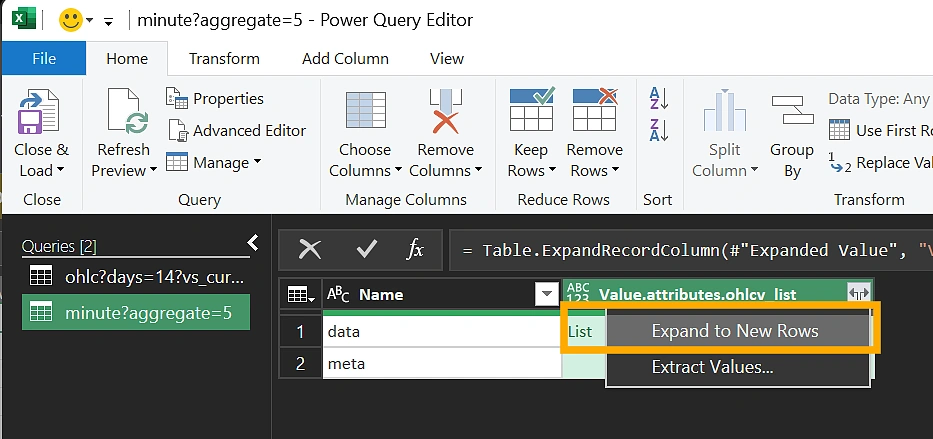This screenshot has width=933, height=439.
Task: Click the Group By icon
Action: pos(792,112)
